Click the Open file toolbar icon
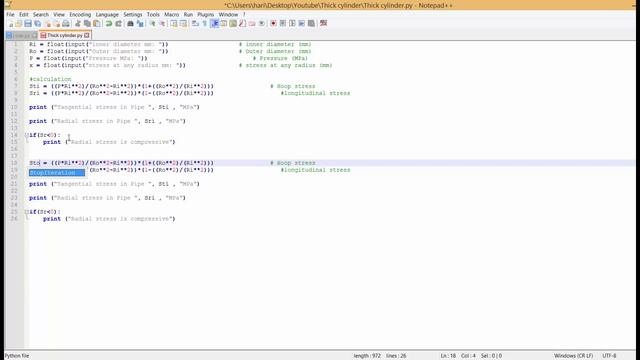 tap(18, 24)
